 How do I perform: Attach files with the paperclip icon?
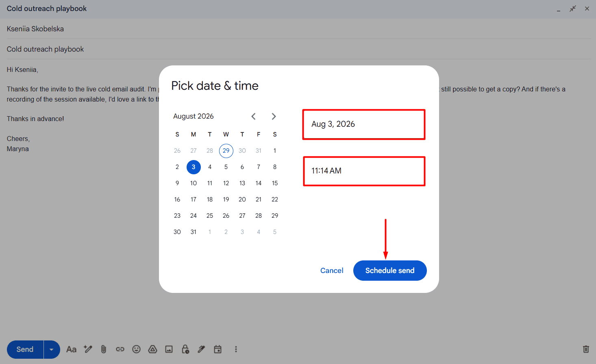104,349
